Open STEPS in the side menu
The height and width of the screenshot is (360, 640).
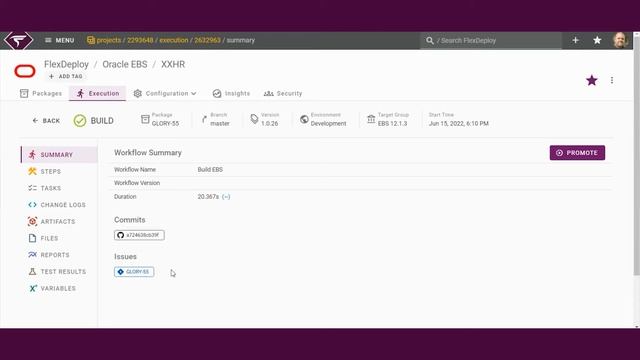(59, 171)
